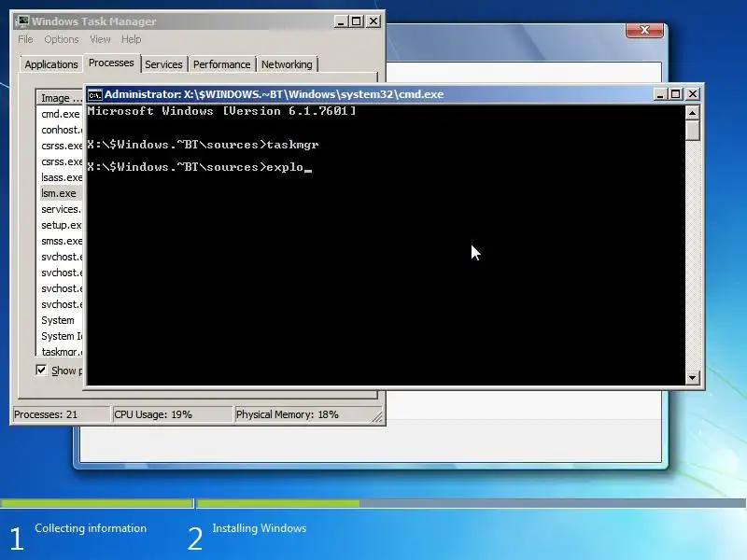747x560 pixels.
Task: Click the Task Manager title bar icon
Action: click(21, 21)
